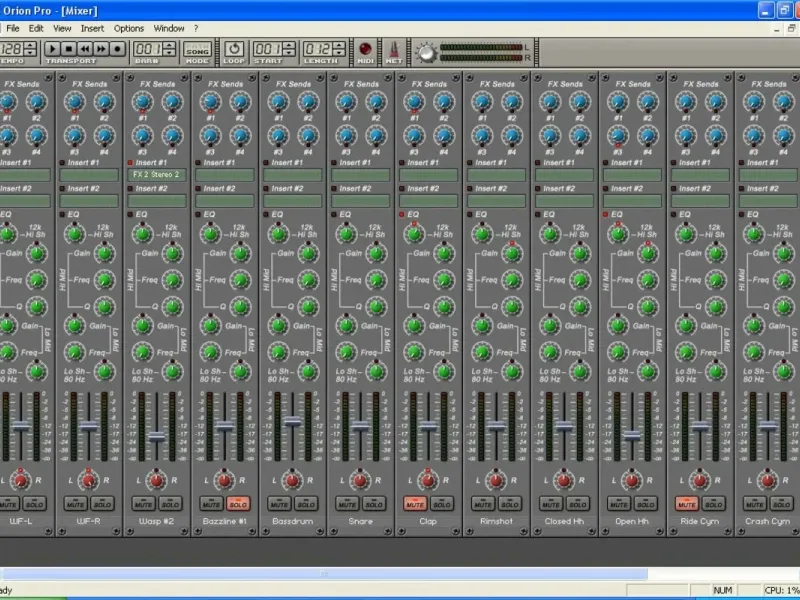Click the Rewind transport button

pyautogui.click(x=85, y=48)
